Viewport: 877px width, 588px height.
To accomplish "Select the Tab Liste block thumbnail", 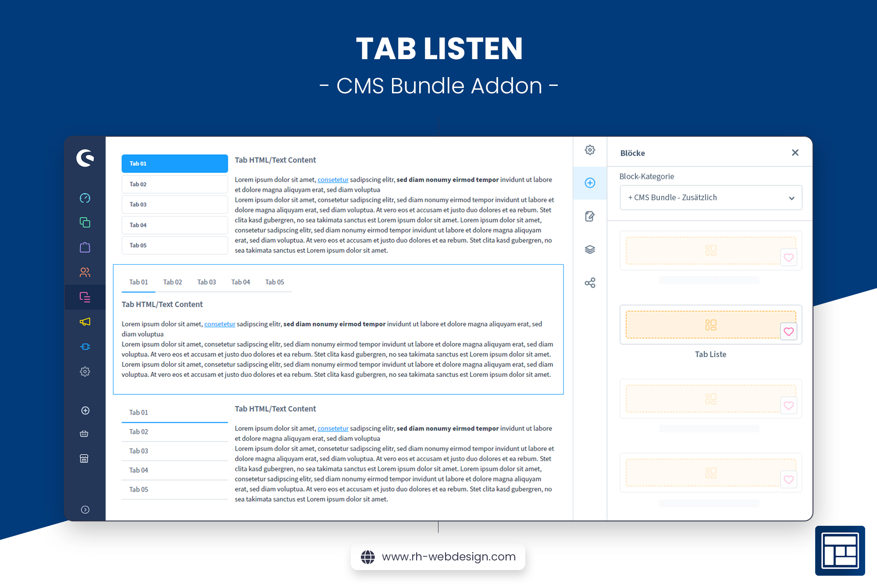I will pyautogui.click(x=710, y=325).
